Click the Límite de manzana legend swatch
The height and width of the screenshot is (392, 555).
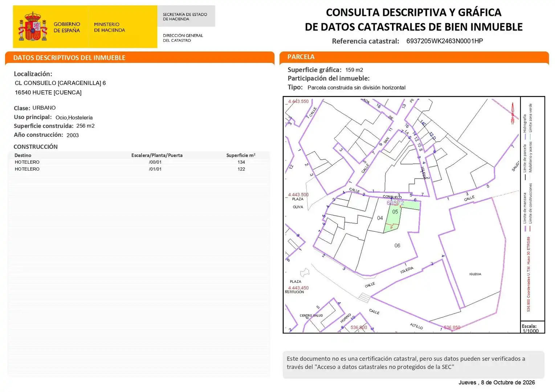(525, 228)
